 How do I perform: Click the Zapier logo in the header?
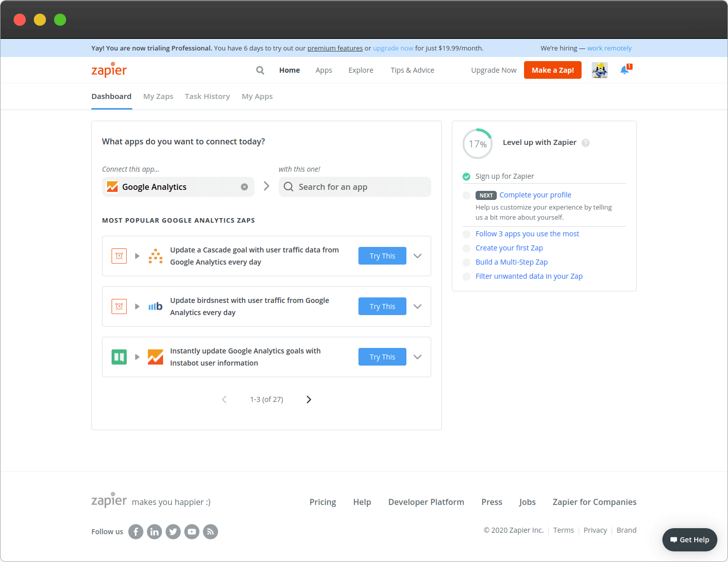109,70
